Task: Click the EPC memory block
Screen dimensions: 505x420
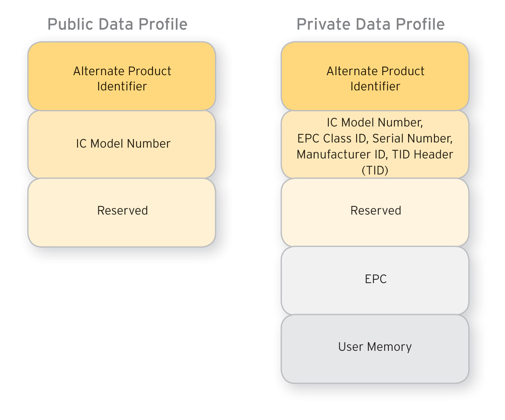Action: [x=375, y=280]
